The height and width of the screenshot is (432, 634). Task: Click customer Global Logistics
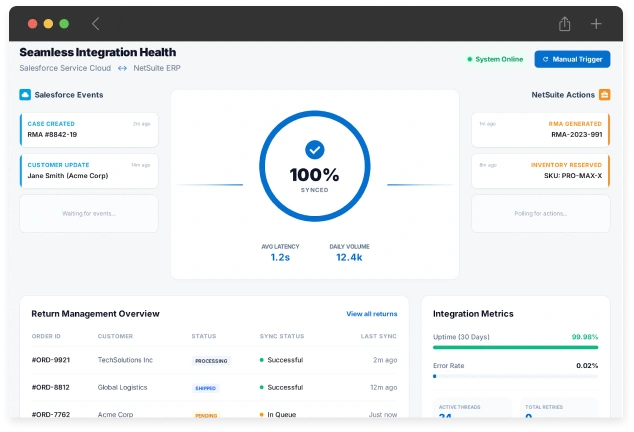[123, 388]
